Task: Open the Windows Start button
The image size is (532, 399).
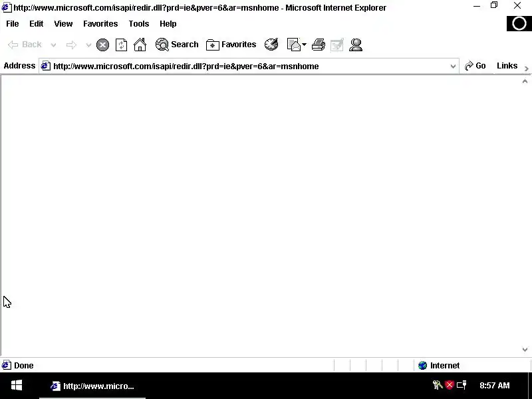Action: [16, 386]
